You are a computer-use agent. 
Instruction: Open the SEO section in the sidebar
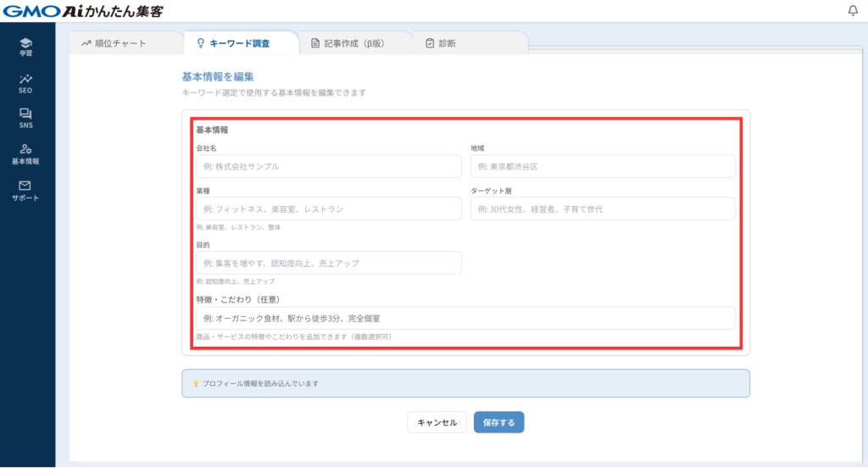(25, 82)
